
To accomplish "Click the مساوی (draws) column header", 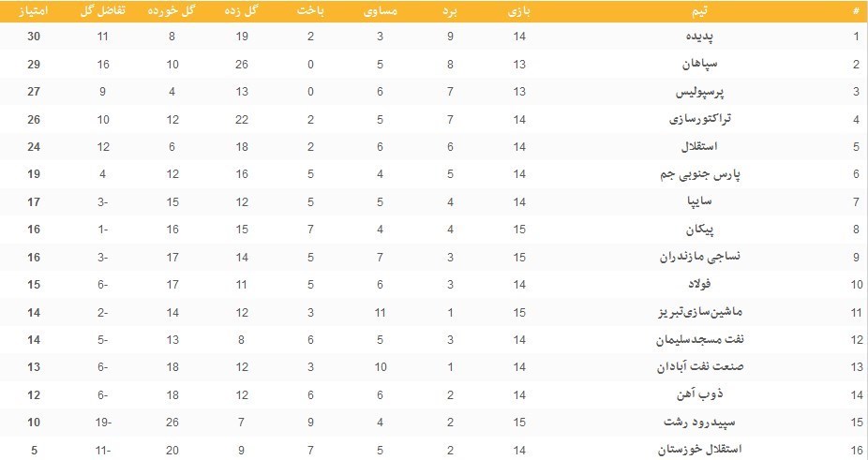I will (380, 11).
